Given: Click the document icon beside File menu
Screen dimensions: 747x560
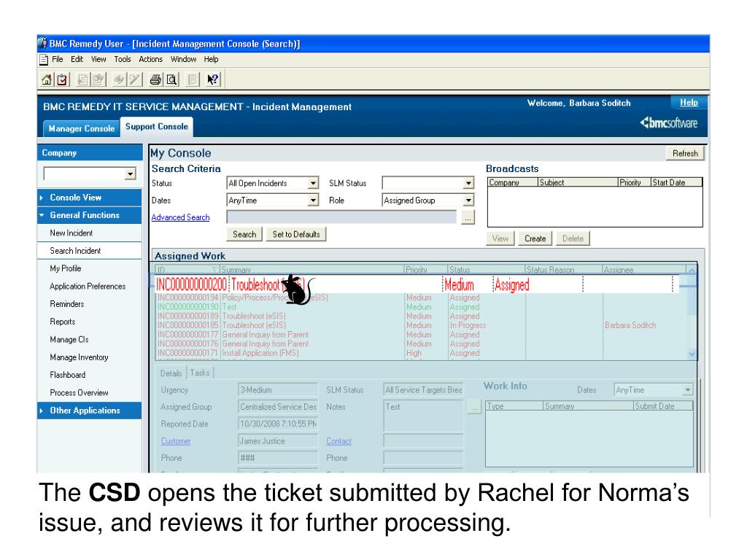Looking at the screenshot, I should pyautogui.click(x=44, y=60).
